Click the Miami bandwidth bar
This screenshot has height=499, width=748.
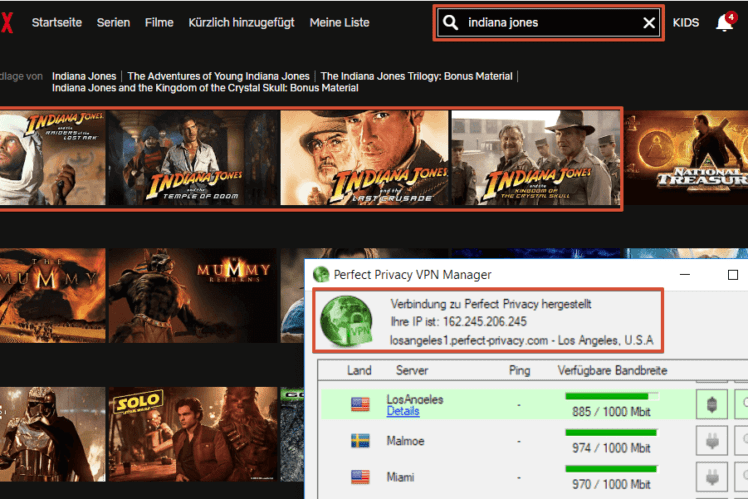pyautogui.click(x=611, y=468)
